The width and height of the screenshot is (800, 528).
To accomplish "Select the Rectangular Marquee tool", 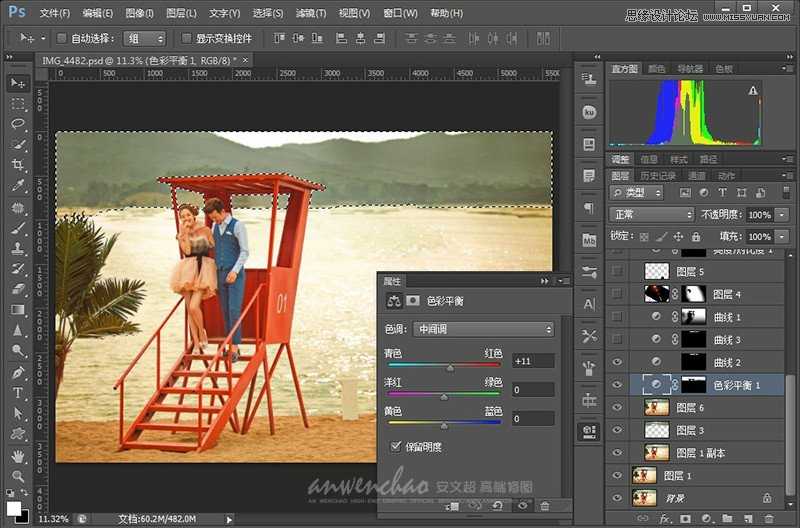I will coord(18,104).
